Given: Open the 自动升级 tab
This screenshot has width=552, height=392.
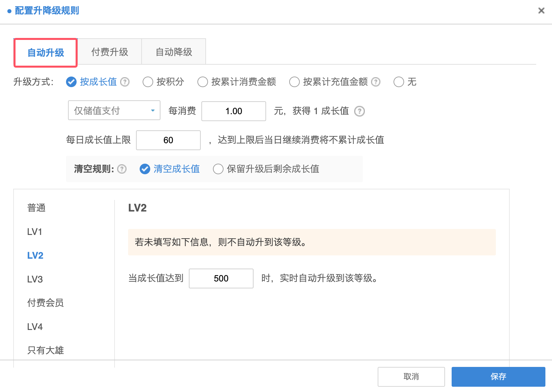Looking at the screenshot, I should (x=46, y=53).
